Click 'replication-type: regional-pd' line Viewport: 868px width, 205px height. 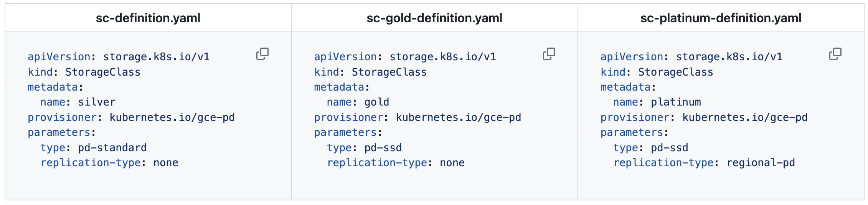[x=704, y=163]
